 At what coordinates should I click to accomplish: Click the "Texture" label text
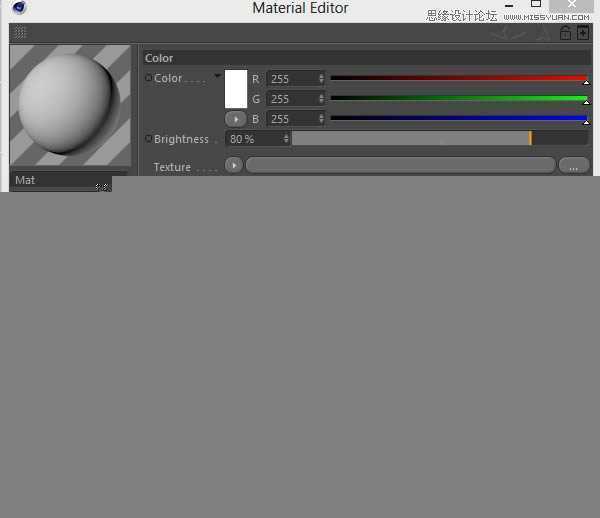(172, 167)
